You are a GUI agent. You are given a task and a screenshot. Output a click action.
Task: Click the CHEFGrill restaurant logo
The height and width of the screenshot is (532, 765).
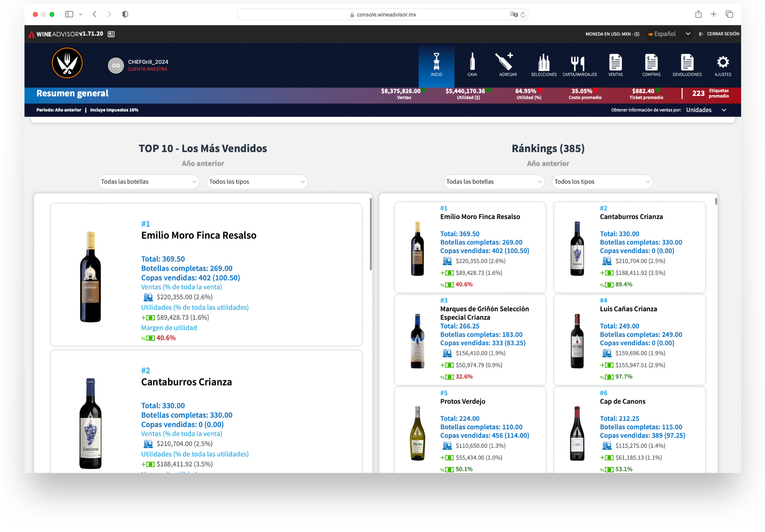pos(67,63)
